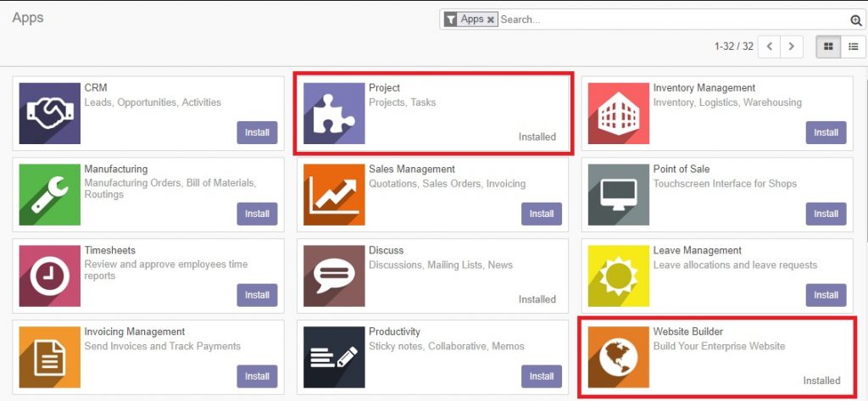Click the Website Builder title text
Screen dimensions: 868x401
(x=688, y=331)
